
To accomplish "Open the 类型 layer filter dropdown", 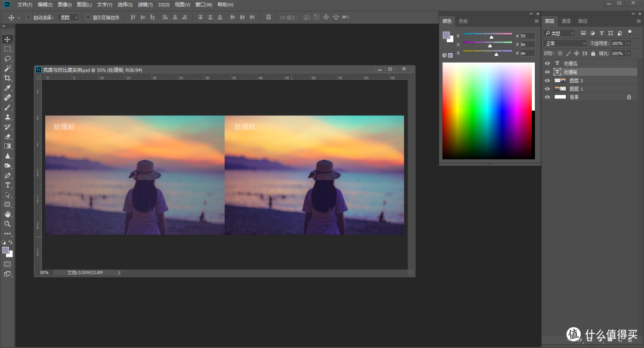I will pyautogui.click(x=559, y=33).
